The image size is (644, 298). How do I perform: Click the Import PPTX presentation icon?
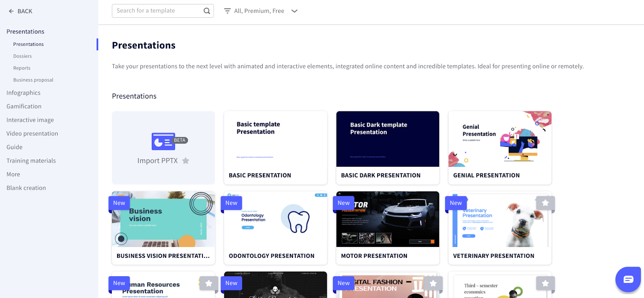[x=163, y=141]
